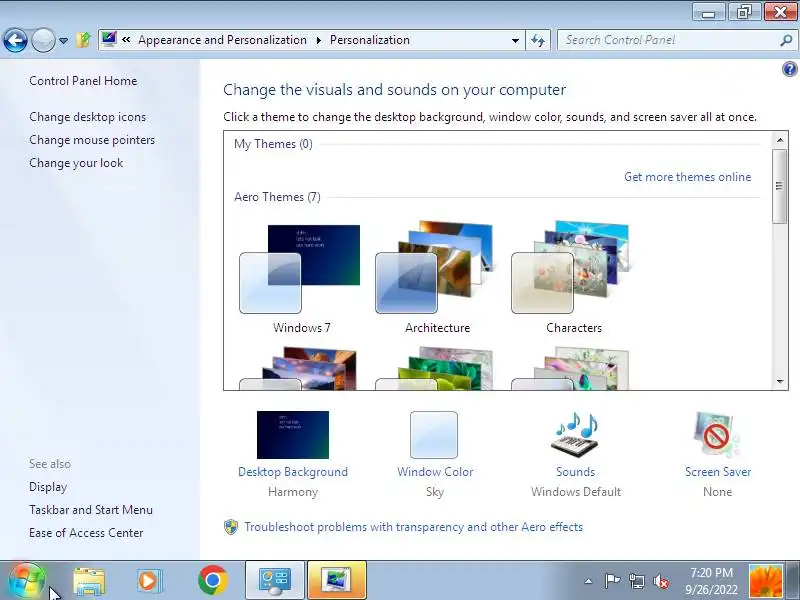Launch Windows Media Player from taskbar
The height and width of the screenshot is (600, 800).
(149, 581)
